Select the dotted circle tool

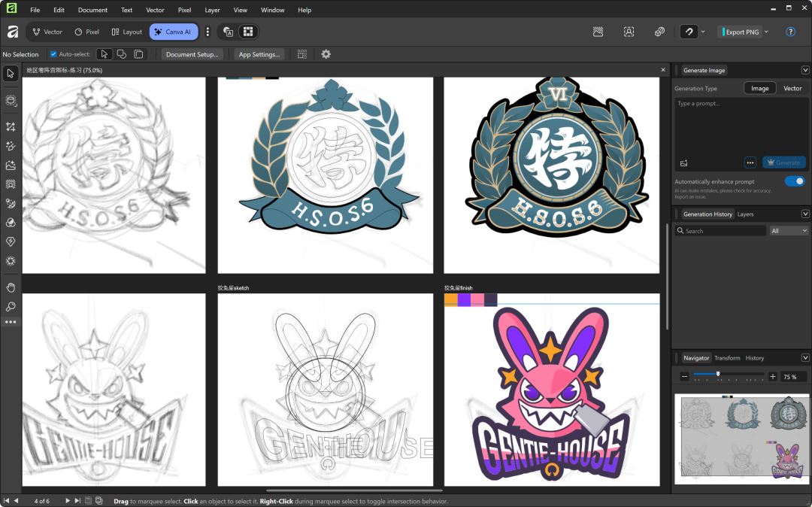(11, 261)
